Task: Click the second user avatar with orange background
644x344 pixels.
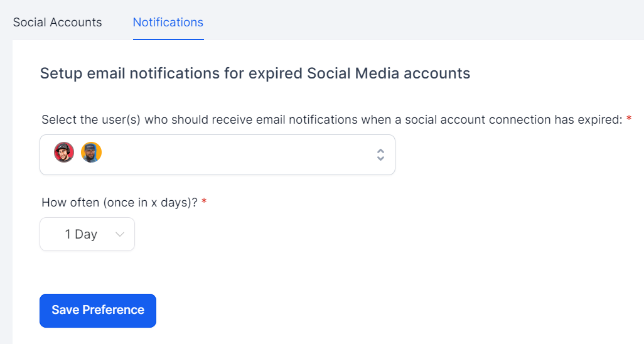Action: 91,153
